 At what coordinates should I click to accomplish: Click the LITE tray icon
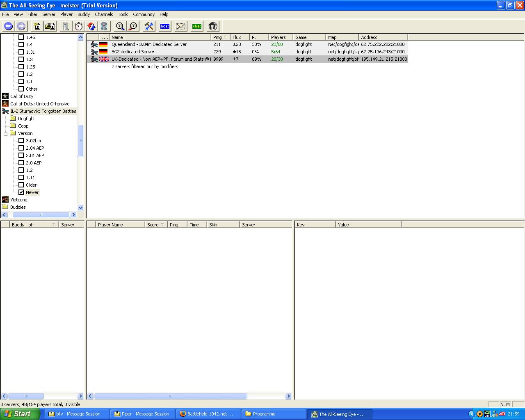487,414
